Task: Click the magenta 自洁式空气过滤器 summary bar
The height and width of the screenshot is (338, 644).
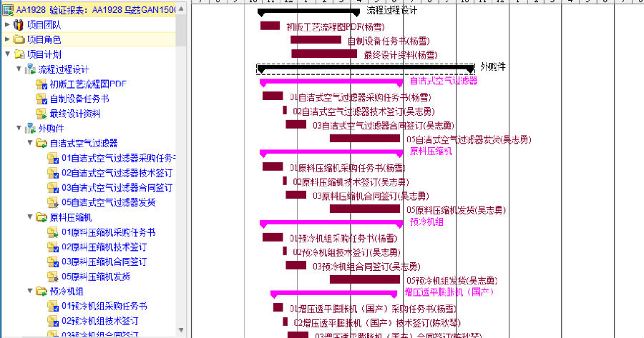Action: (x=331, y=83)
